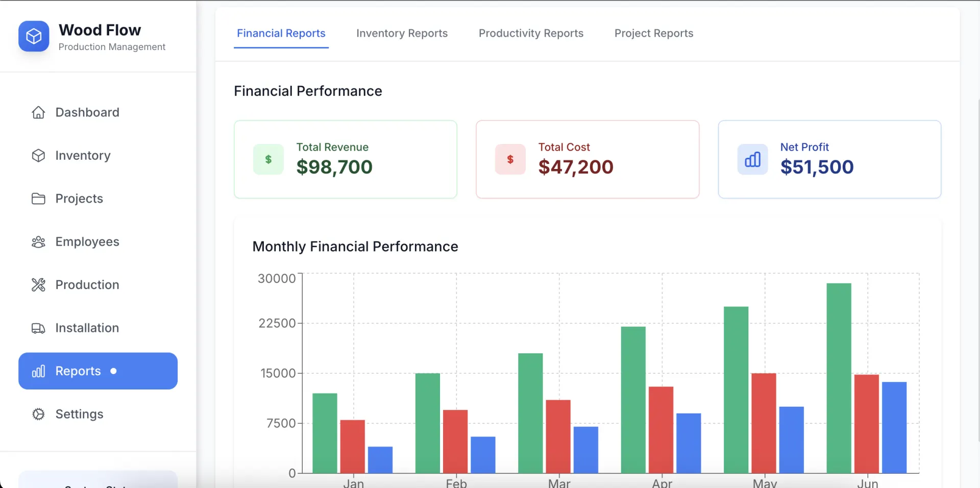Screen dimensions: 980x488
Task: Click the blue profit bar for Jan
Action: click(x=380, y=460)
